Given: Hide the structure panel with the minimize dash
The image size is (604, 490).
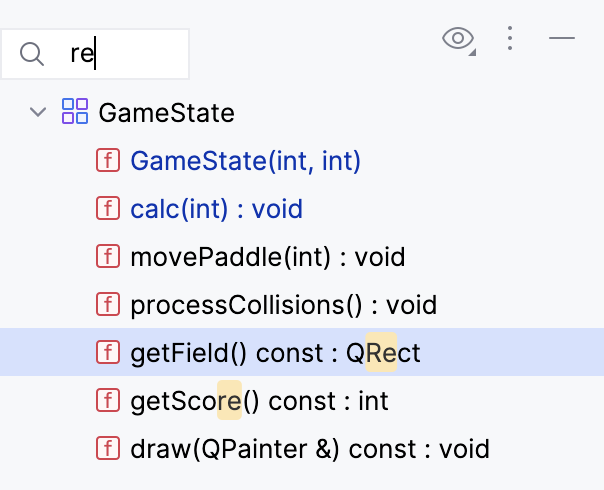Looking at the screenshot, I should pos(562,39).
